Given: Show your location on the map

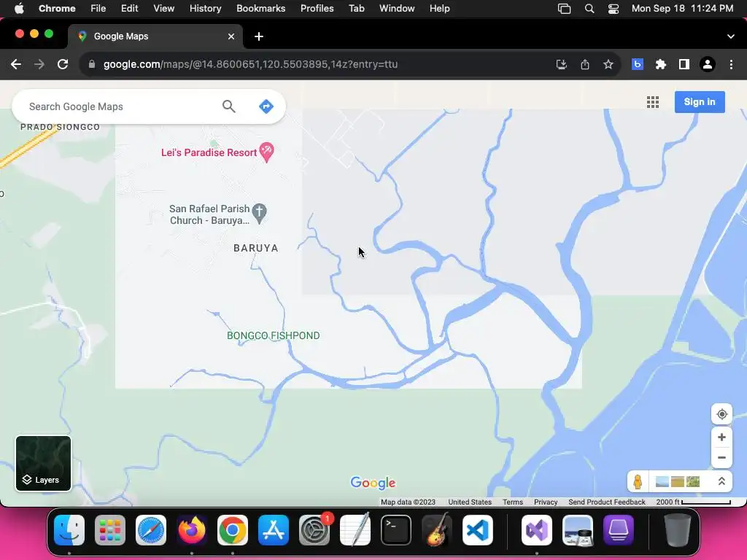Looking at the screenshot, I should coord(721,414).
